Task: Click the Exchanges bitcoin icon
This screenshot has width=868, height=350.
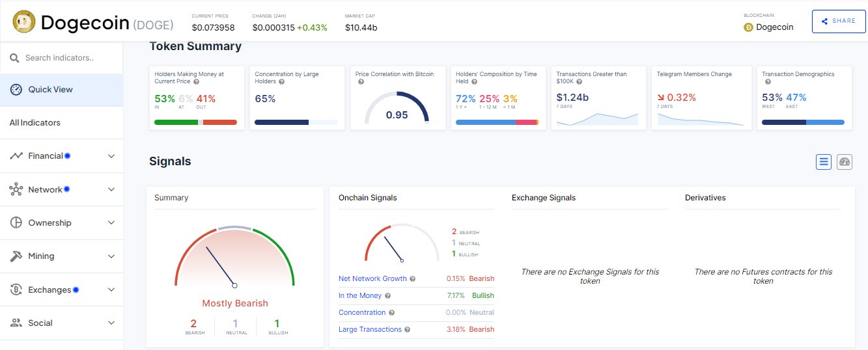Action: tap(16, 289)
